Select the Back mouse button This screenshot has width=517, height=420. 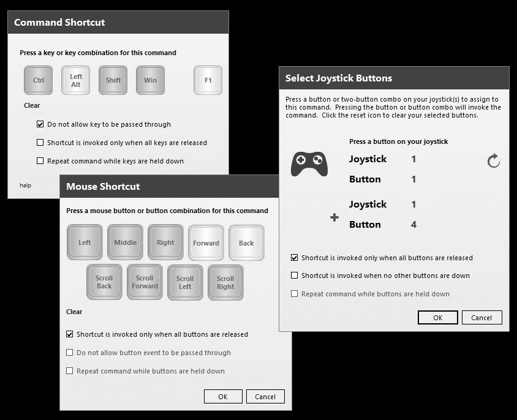[246, 242]
